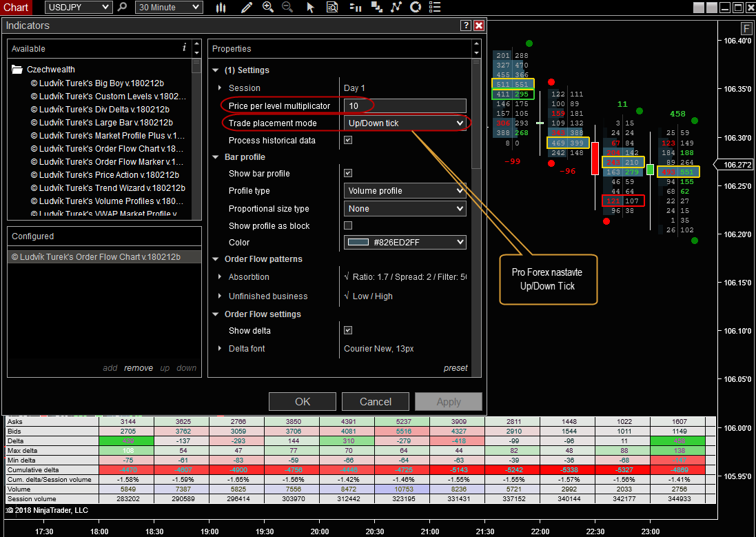Show indicator info in Available panel
Viewport: 756px width, 537px height.
(x=184, y=48)
